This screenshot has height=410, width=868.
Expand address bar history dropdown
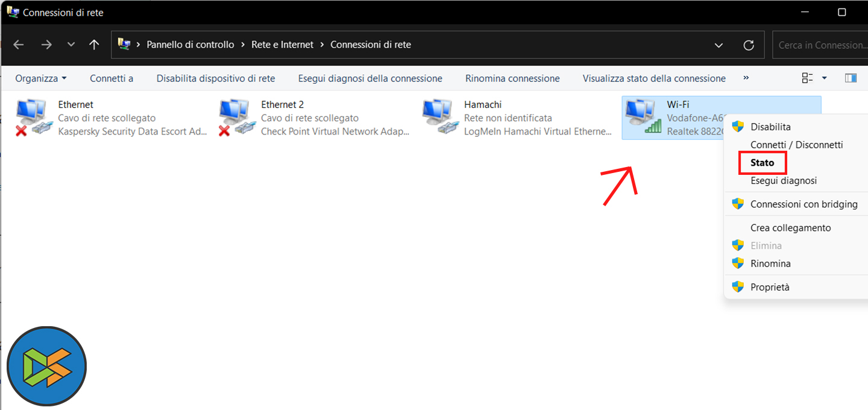[x=719, y=45]
